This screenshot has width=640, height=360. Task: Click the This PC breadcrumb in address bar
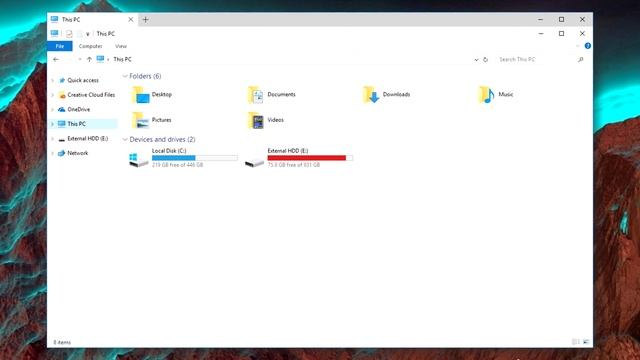[122, 60]
